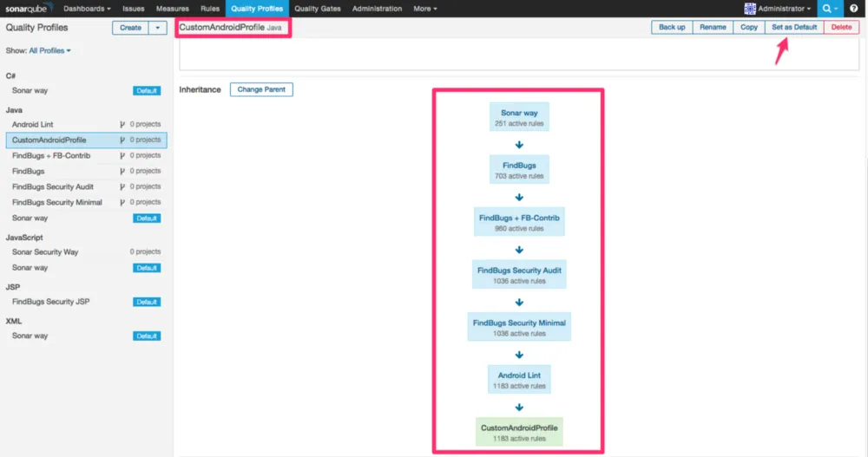Click the help question mark icon
Viewport: 868px width, 457px height.
click(854, 9)
